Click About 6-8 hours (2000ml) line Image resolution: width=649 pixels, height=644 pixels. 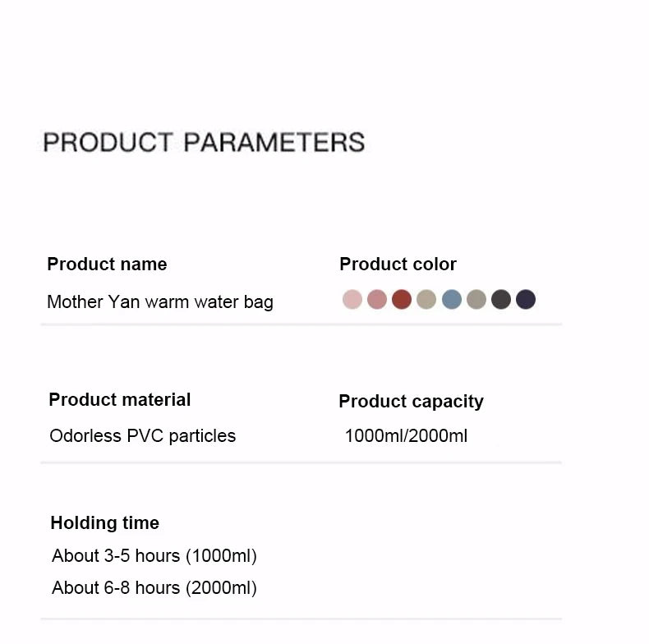pyautogui.click(x=154, y=587)
